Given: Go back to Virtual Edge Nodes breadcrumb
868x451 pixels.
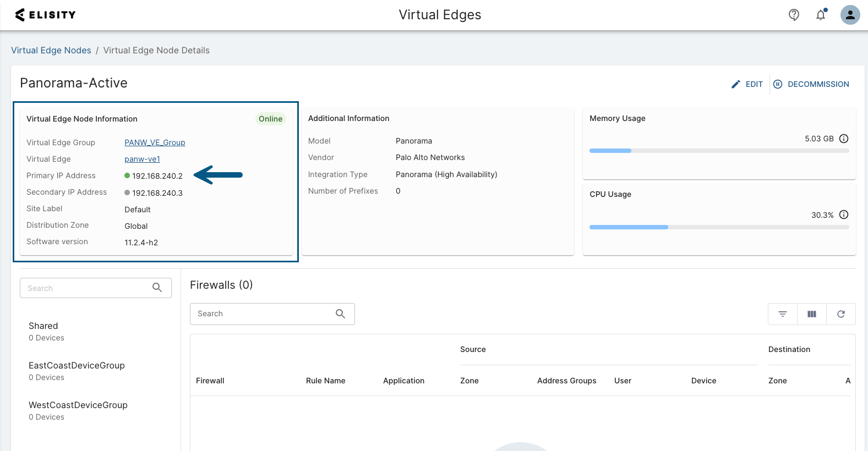Looking at the screenshot, I should click(x=51, y=50).
